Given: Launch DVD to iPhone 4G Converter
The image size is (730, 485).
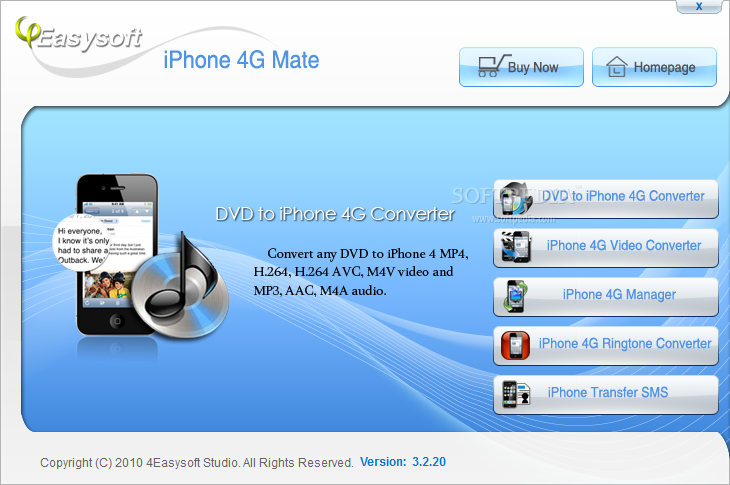Looking at the screenshot, I should (606, 199).
